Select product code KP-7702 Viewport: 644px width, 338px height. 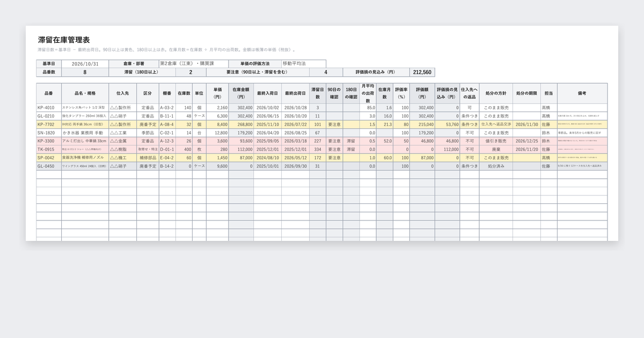pyautogui.click(x=49, y=124)
